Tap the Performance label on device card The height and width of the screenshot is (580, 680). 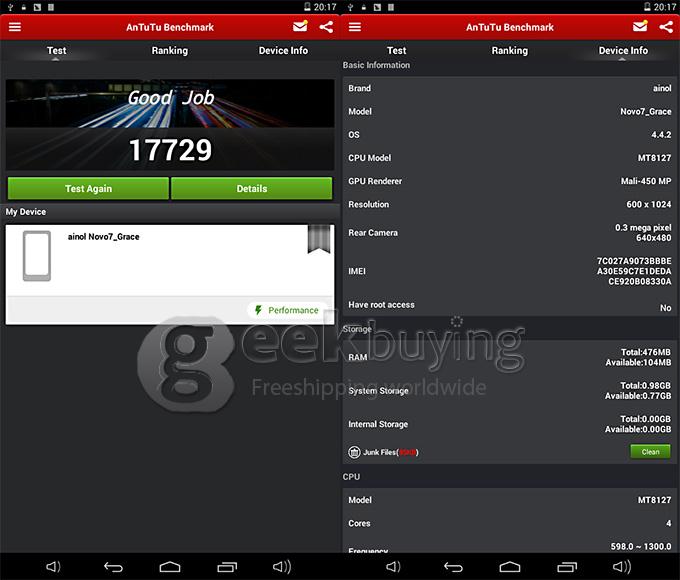click(286, 310)
